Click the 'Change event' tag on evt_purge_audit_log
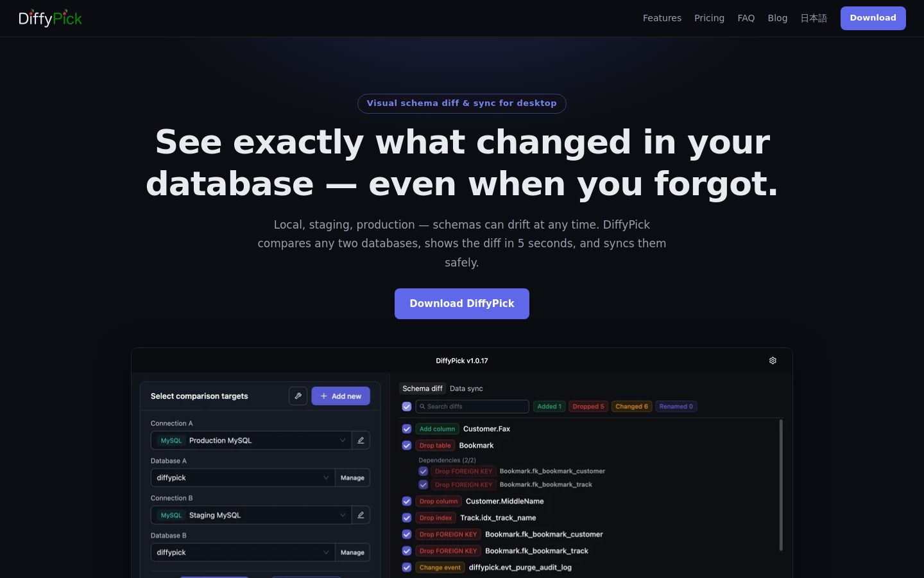This screenshot has height=578, width=924. click(x=440, y=568)
